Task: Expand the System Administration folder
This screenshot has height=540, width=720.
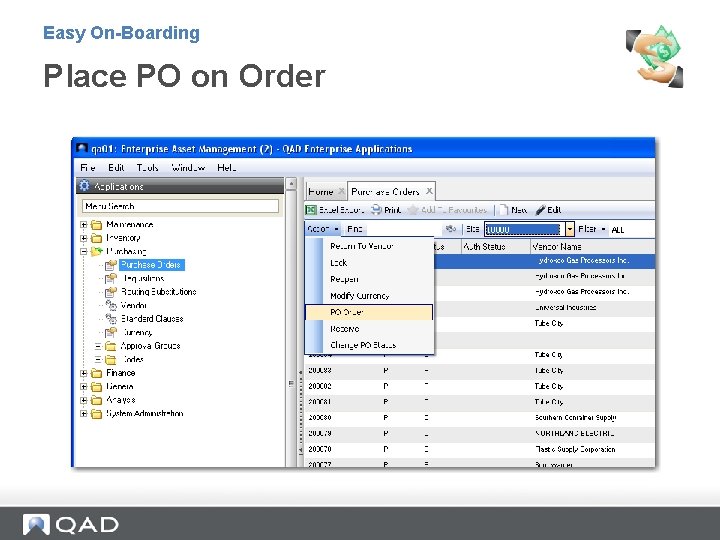Action: (84, 413)
